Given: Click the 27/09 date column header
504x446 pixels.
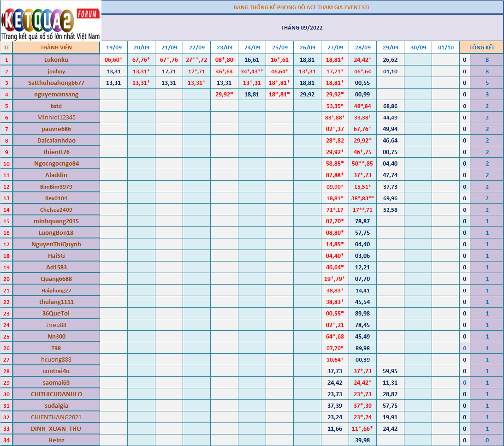Looking at the screenshot, I should (x=335, y=48).
